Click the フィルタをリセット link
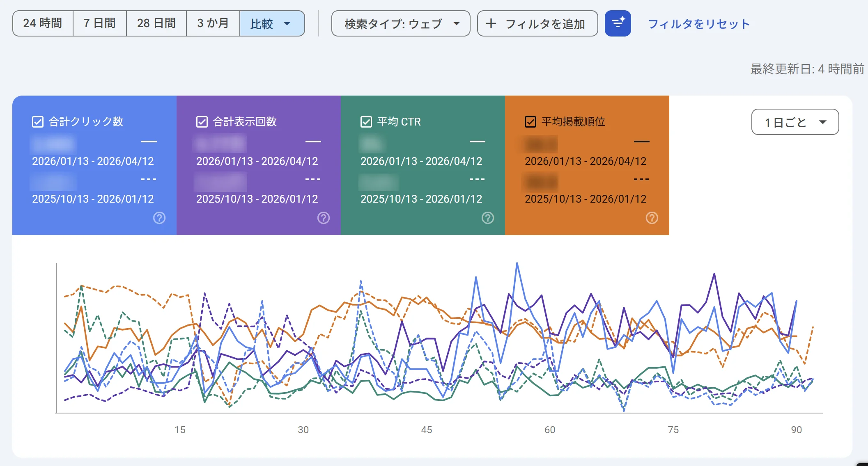 click(698, 24)
